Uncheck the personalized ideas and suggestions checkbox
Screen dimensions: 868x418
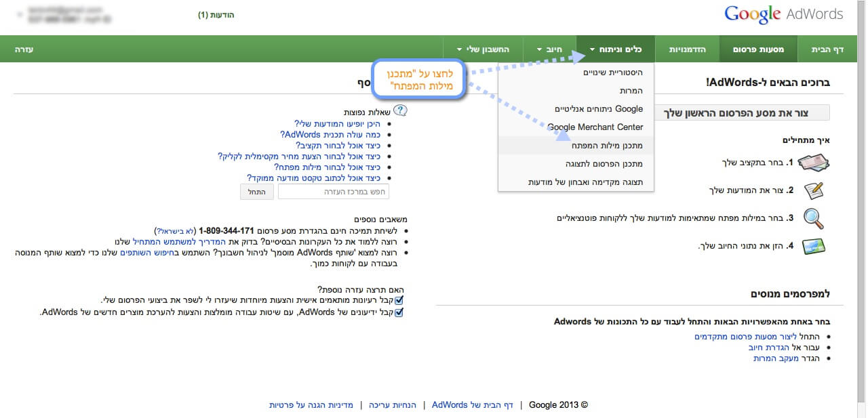[x=399, y=299]
